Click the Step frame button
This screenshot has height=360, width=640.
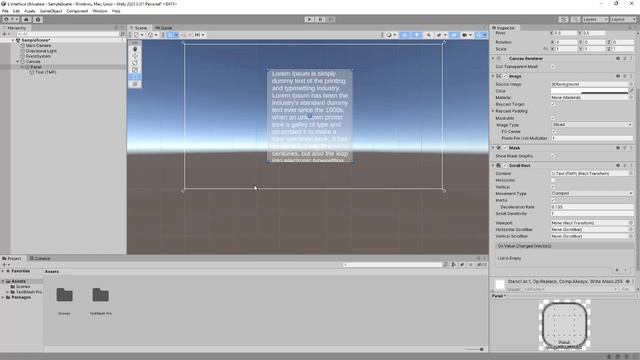pos(331,19)
